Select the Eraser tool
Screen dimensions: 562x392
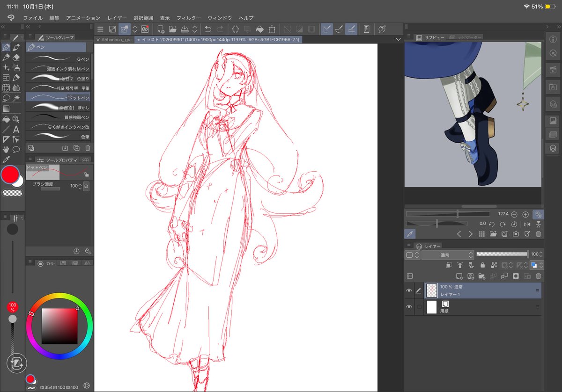[x=16, y=57]
